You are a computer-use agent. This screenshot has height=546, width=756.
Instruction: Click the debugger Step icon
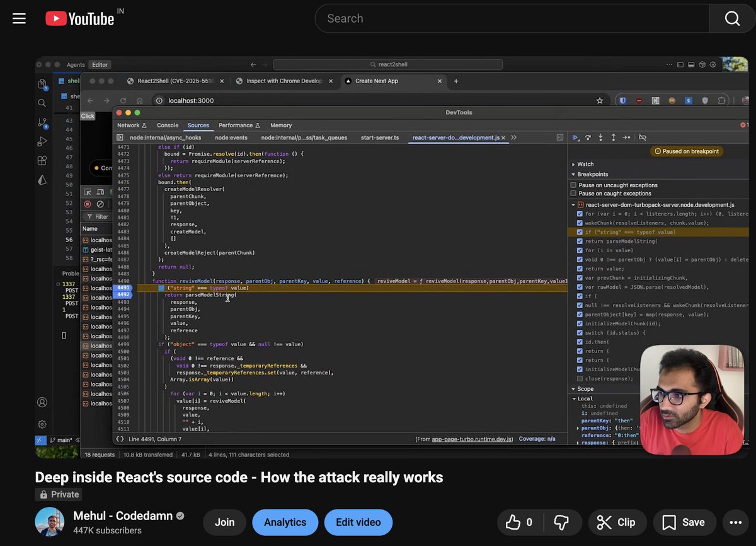[626, 137]
